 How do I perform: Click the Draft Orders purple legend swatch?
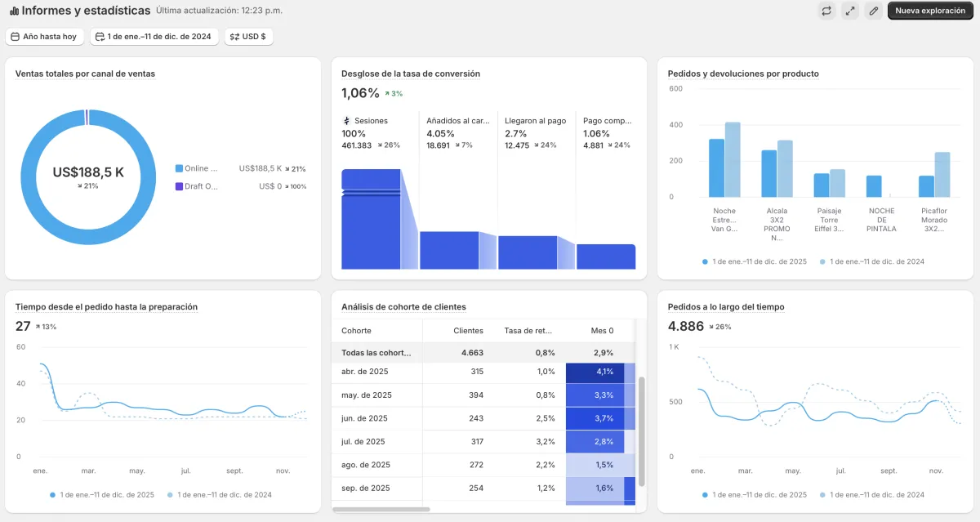[x=179, y=186]
